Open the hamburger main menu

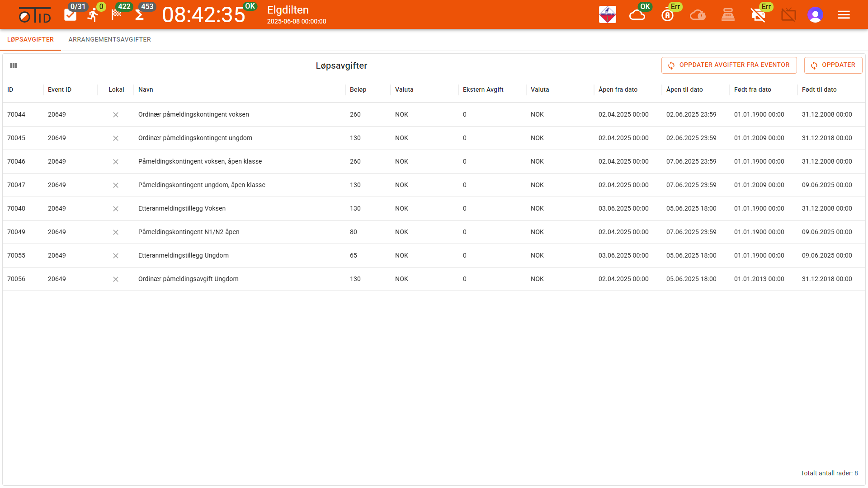tap(844, 15)
